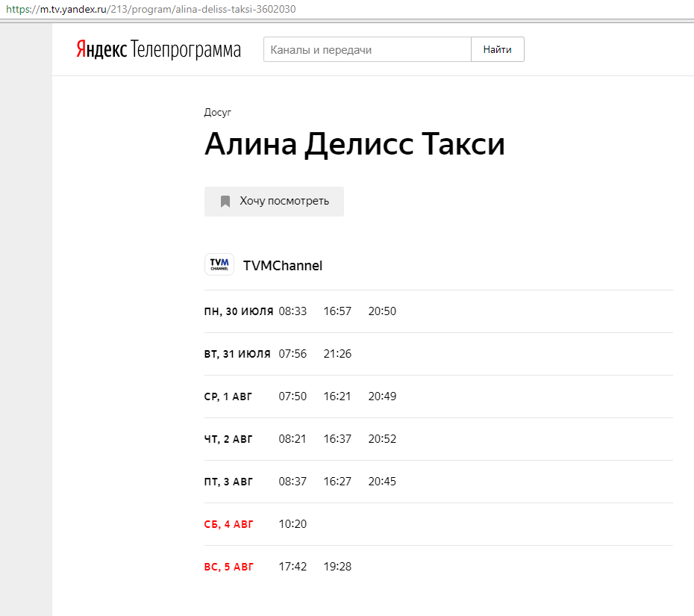Choose the 16:57 airing on Monday

(x=337, y=311)
